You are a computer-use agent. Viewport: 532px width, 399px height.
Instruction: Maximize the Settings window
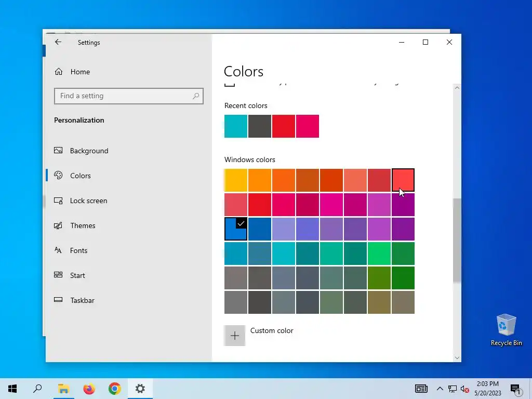point(425,42)
